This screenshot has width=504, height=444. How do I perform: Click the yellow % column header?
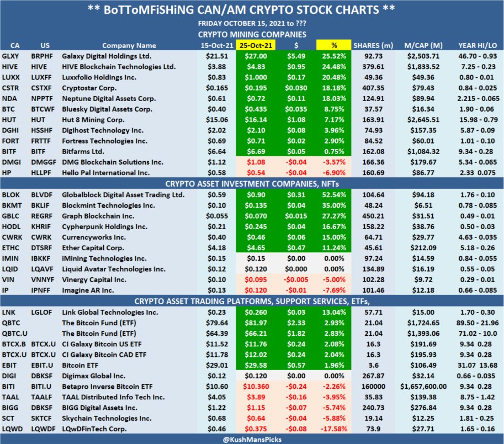(333, 45)
